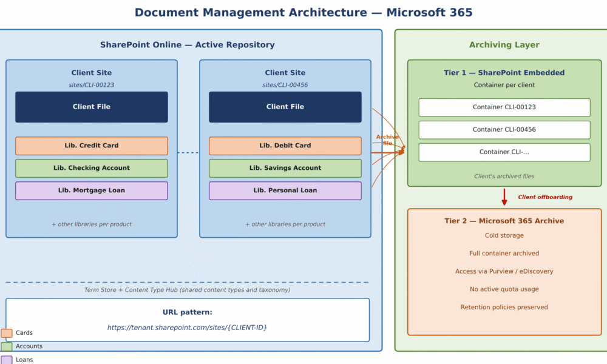The image size is (607, 364).
Task: Select the Client File box in site CLI-00123
Action: pyautogui.click(x=92, y=107)
